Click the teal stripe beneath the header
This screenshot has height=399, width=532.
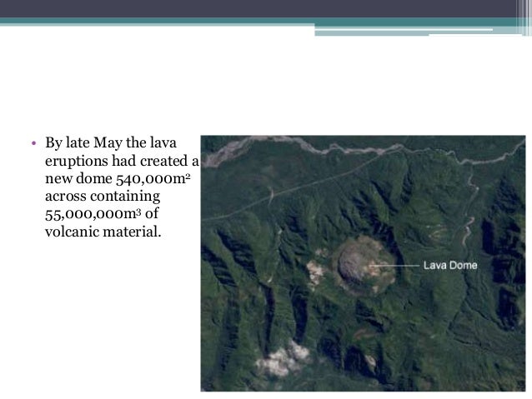point(258,21)
